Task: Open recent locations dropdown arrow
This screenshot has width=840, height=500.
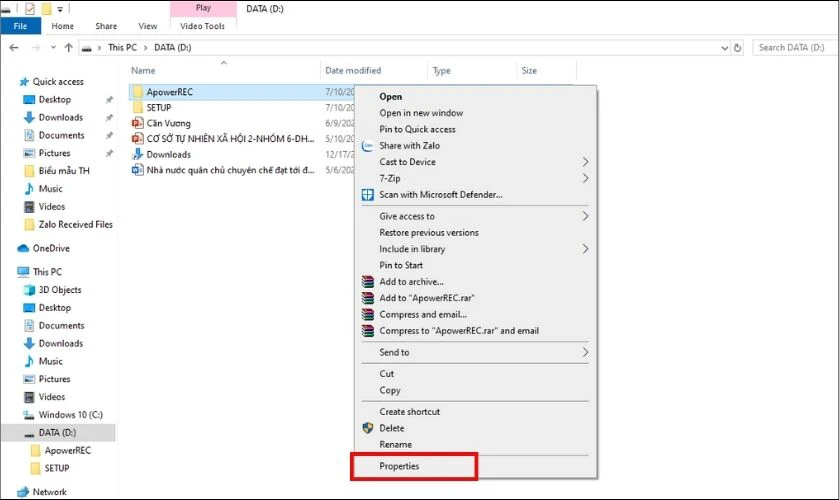Action: tap(53, 48)
